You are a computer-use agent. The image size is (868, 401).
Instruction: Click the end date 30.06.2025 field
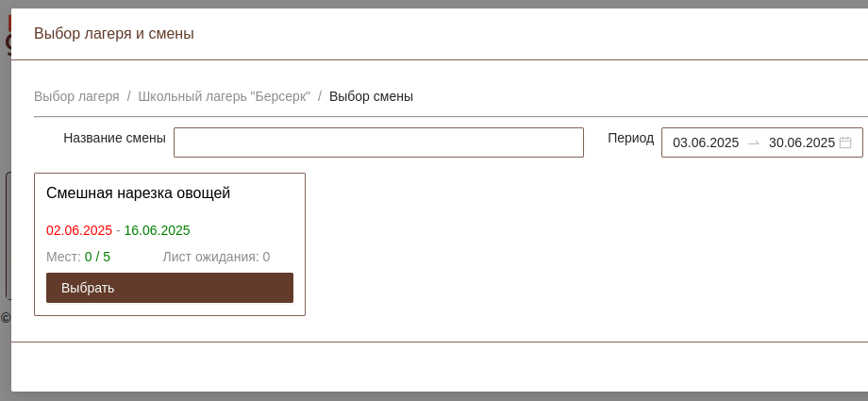tap(801, 142)
